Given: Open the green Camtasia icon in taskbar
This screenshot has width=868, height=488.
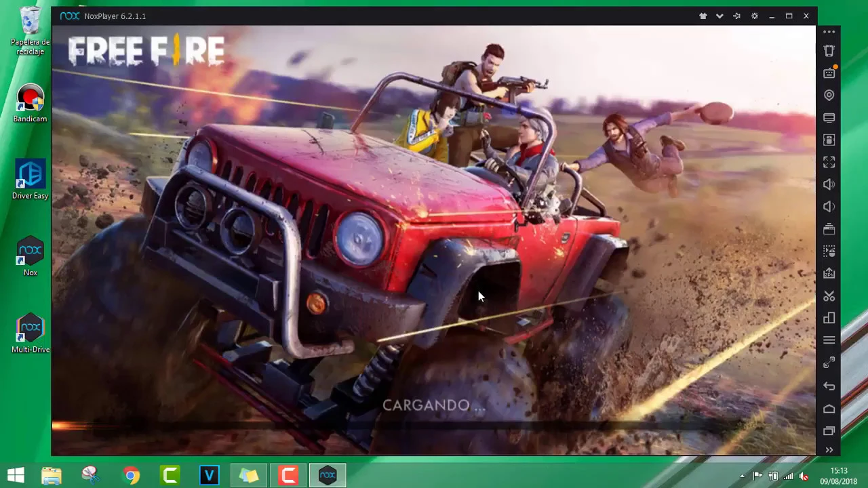Looking at the screenshot, I should 170,475.
